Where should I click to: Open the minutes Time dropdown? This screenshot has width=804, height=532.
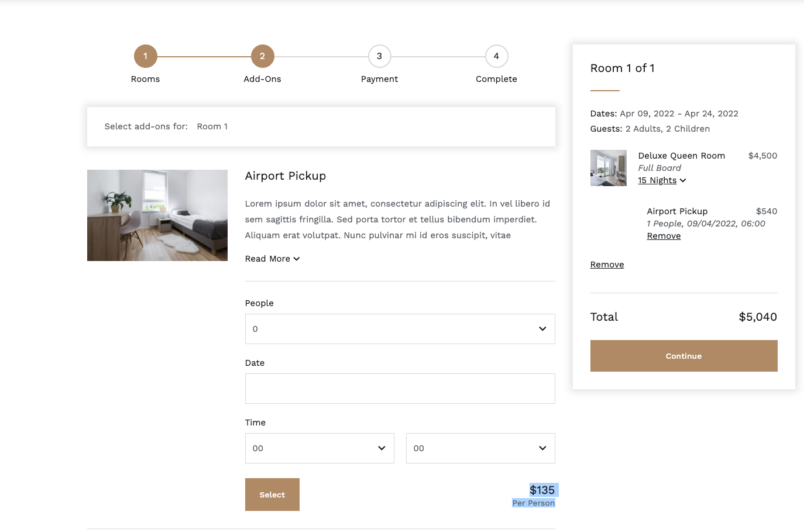click(480, 448)
